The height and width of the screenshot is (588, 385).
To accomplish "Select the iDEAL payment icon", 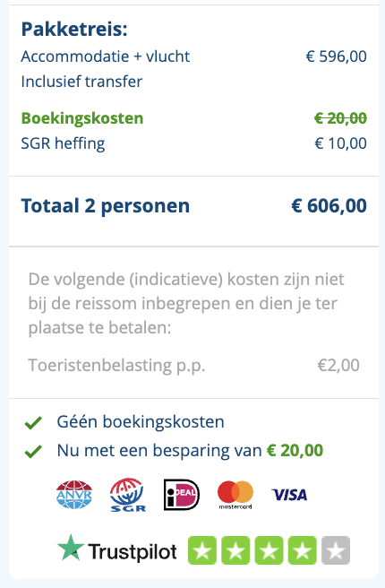I will 182,495.
